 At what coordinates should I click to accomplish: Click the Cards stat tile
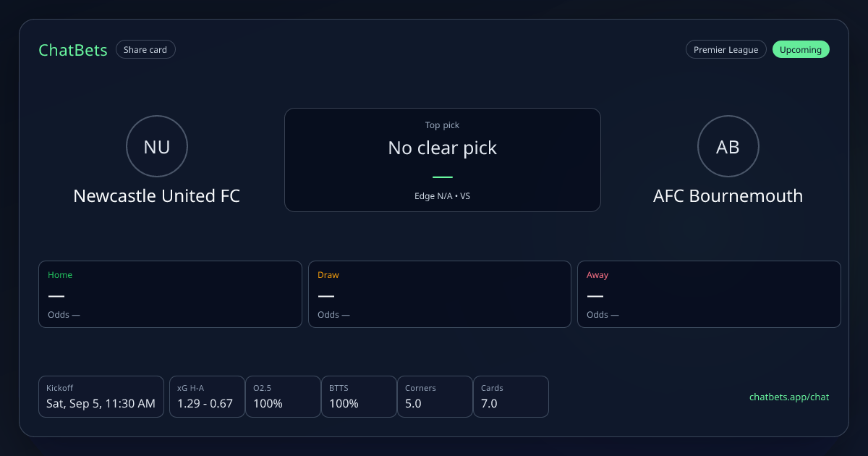tap(511, 397)
